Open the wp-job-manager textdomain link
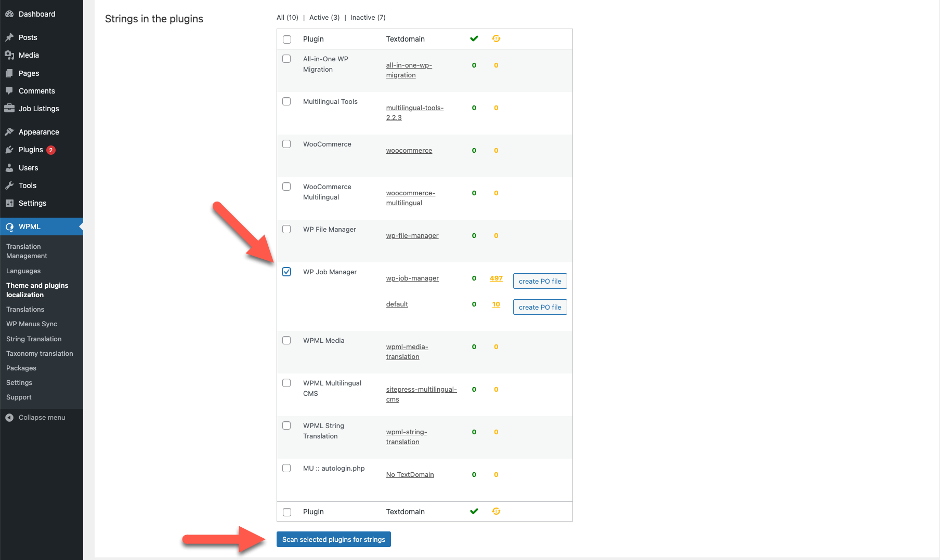Image resolution: width=940 pixels, height=560 pixels. click(x=412, y=278)
